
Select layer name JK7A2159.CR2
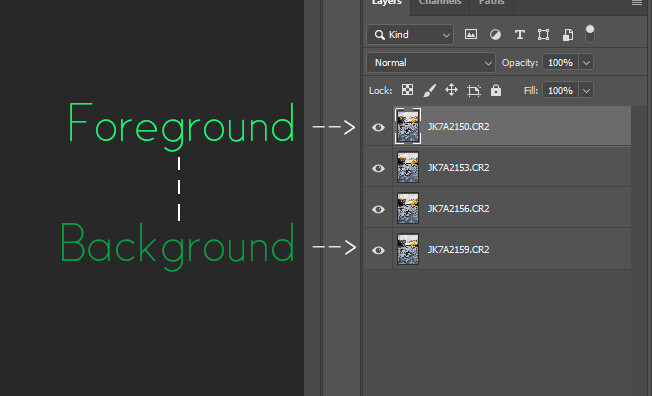(x=458, y=250)
